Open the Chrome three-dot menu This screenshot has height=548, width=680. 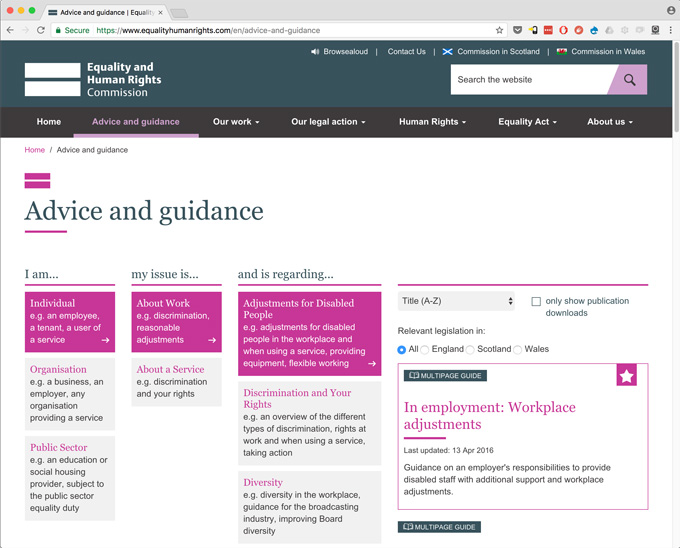coord(670,30)
